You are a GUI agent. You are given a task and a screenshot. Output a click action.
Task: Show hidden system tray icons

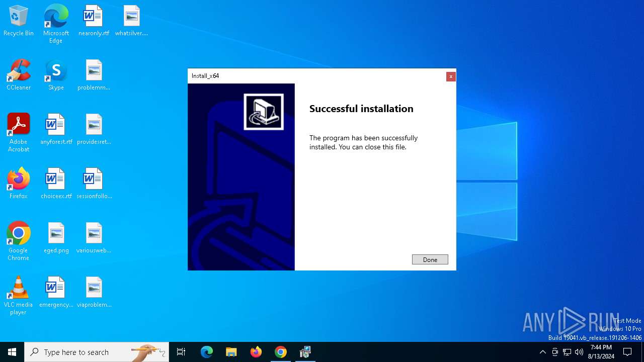[x=542, y=352]
